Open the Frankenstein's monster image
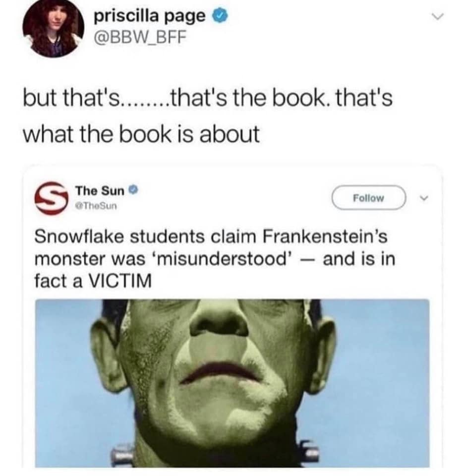 [232, 383]
